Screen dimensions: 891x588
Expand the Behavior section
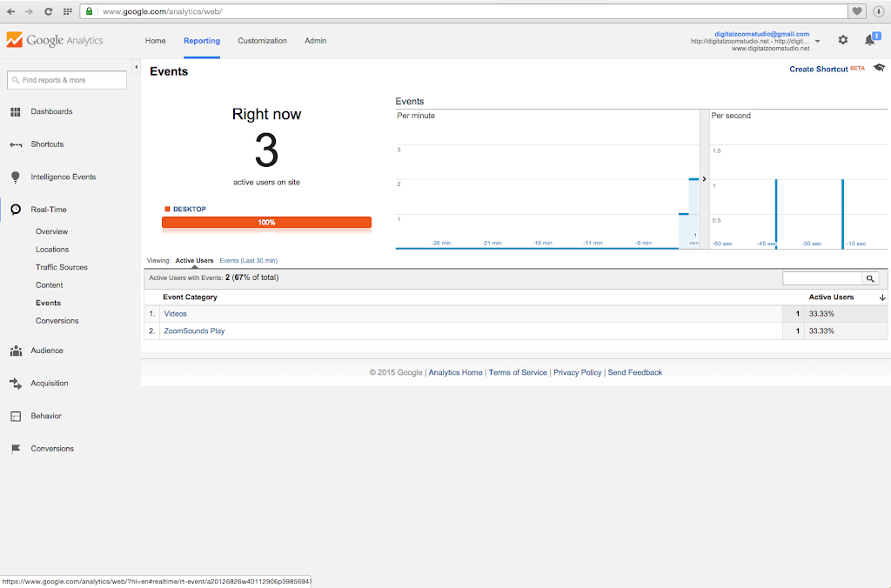46,416
